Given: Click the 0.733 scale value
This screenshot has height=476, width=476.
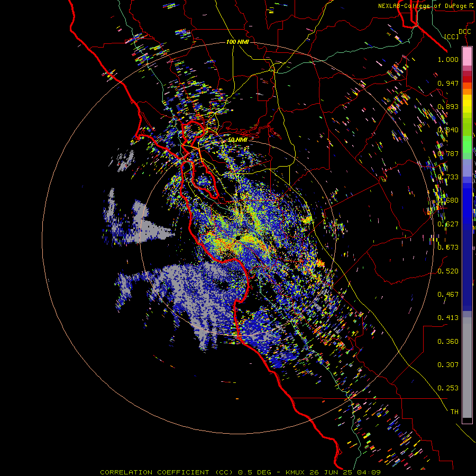Looking at the screenshot, I should click(x=448, y=177).
